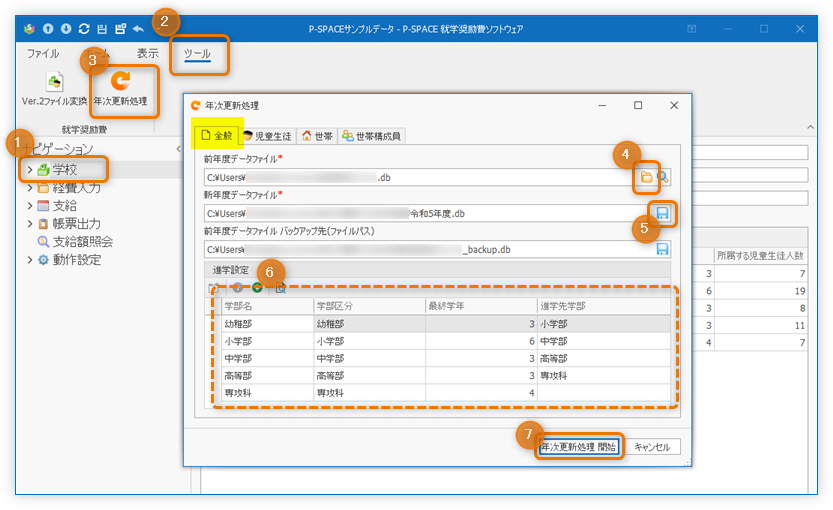Viewport: 833px width, 510px height.
Task: Click the 年次更新処理 ribbon button
Action: click(121, 89)
